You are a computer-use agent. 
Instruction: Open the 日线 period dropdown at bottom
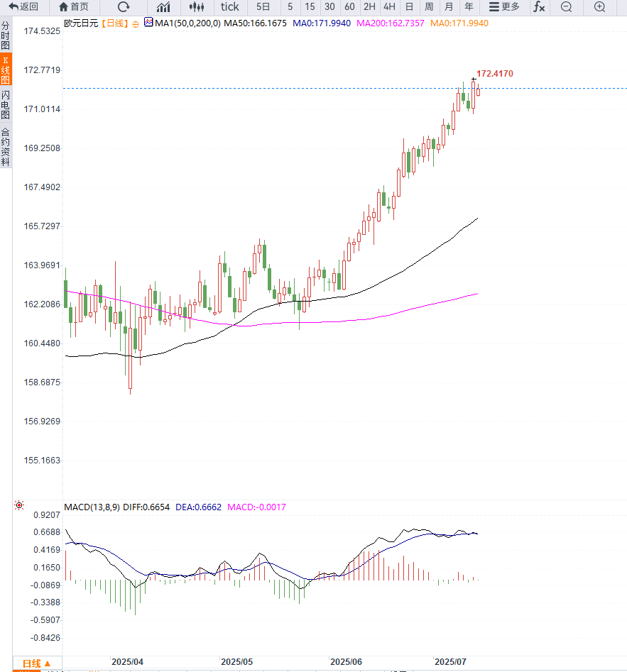tap(37, 663)
